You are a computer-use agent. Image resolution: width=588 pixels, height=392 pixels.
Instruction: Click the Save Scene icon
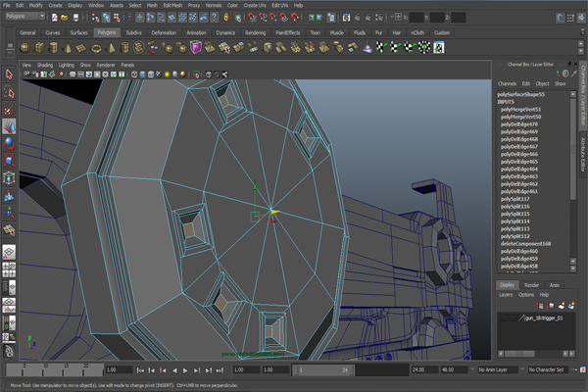tap(75, 18)
